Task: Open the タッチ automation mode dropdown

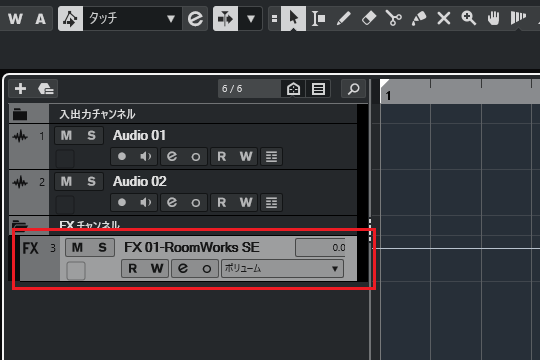Action: pyautogui.click(x=132, y=18)
